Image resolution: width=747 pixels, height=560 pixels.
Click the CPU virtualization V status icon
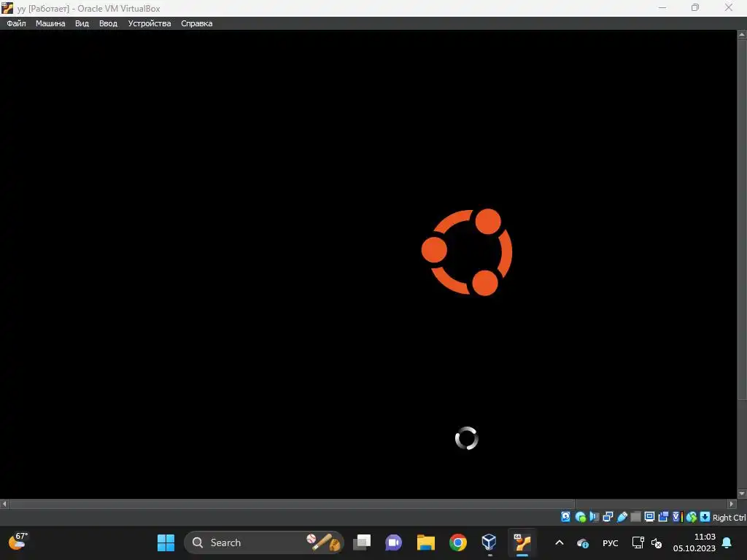pyautogui.click(x=677, y=517)
